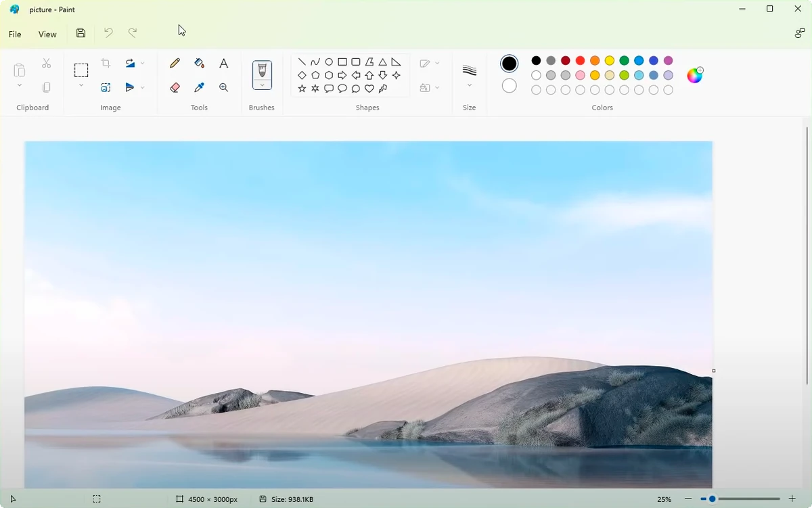Select the Eraser tool

[x=175, y=87]
